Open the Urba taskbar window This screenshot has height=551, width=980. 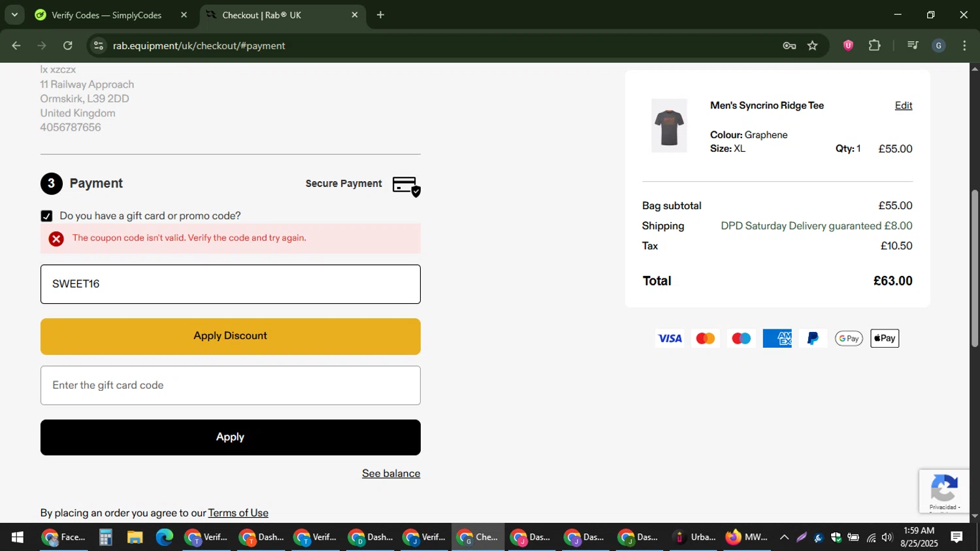(x=694, y=537)
